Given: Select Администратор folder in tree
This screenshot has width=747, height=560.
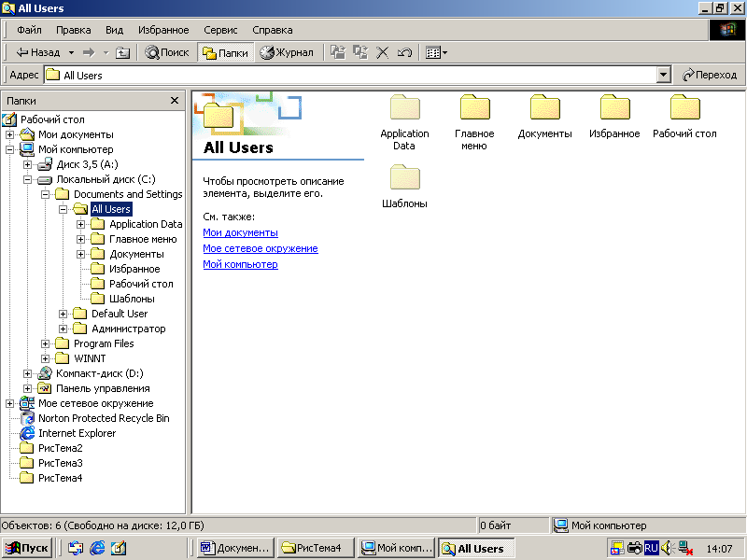Looking at the screenshot, I should tap(129, 329).
